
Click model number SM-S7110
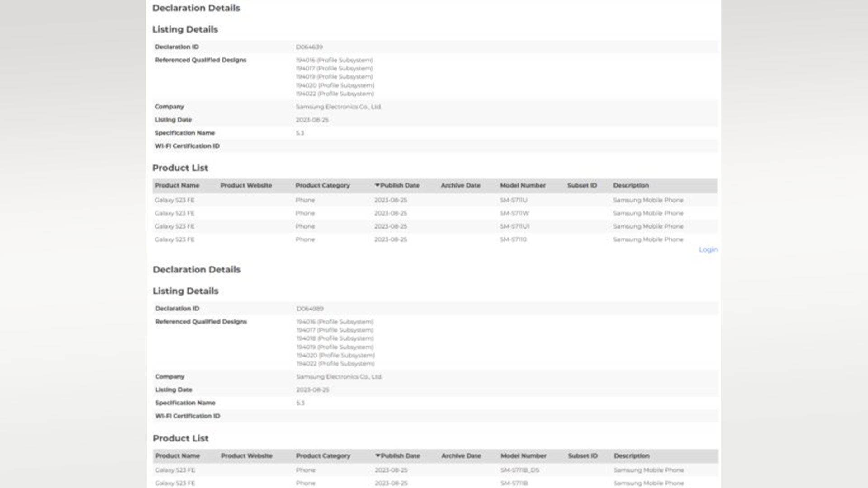(513, 239)
